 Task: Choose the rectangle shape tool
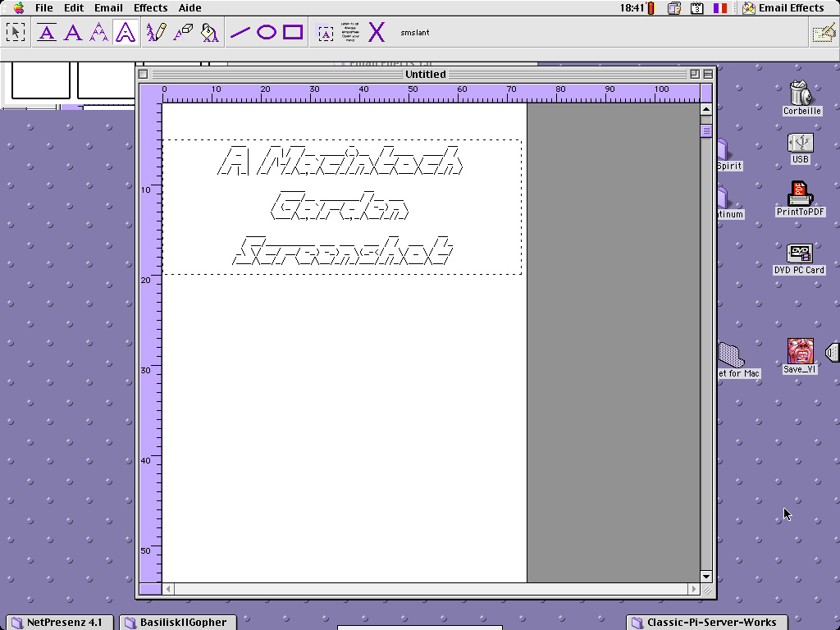(293, 33)
